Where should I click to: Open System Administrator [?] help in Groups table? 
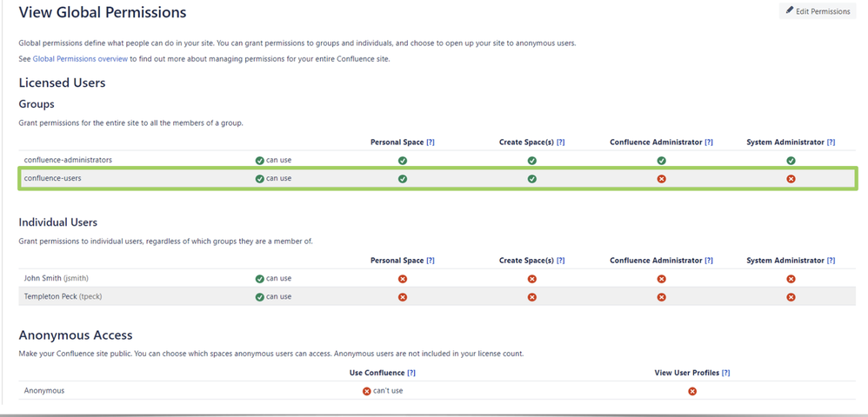pos(831,142)
